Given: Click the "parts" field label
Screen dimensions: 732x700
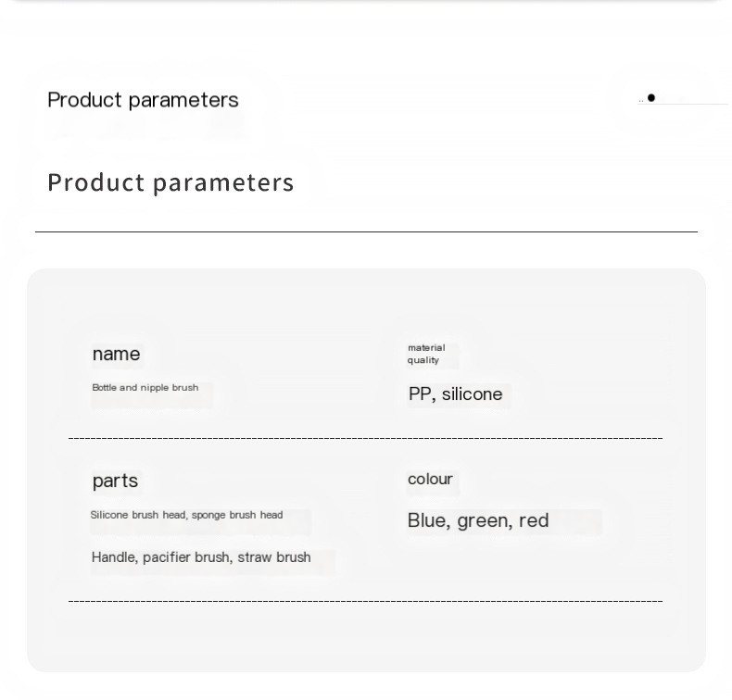Looking at the screenshot, I should coord(115,481).
